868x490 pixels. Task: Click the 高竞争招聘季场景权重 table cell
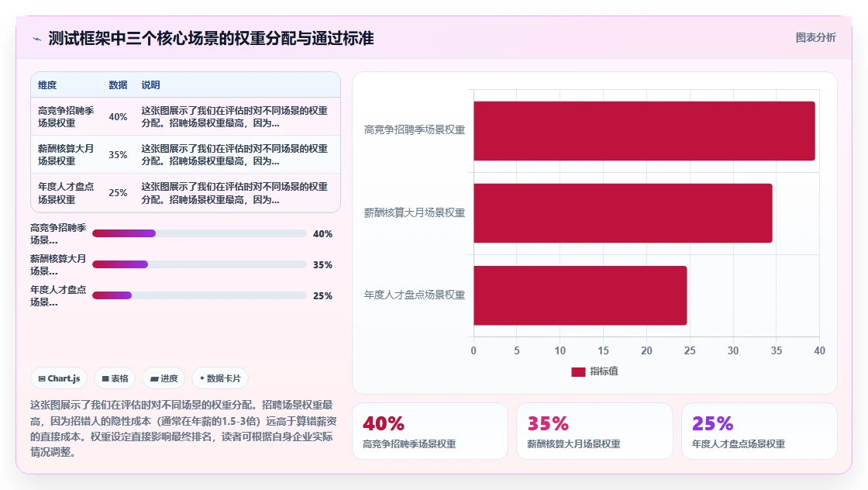point(66,117)
